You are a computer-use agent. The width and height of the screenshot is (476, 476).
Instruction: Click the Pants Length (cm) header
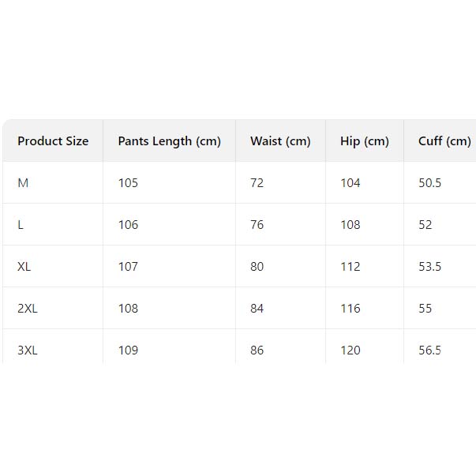tap(169, 141)
